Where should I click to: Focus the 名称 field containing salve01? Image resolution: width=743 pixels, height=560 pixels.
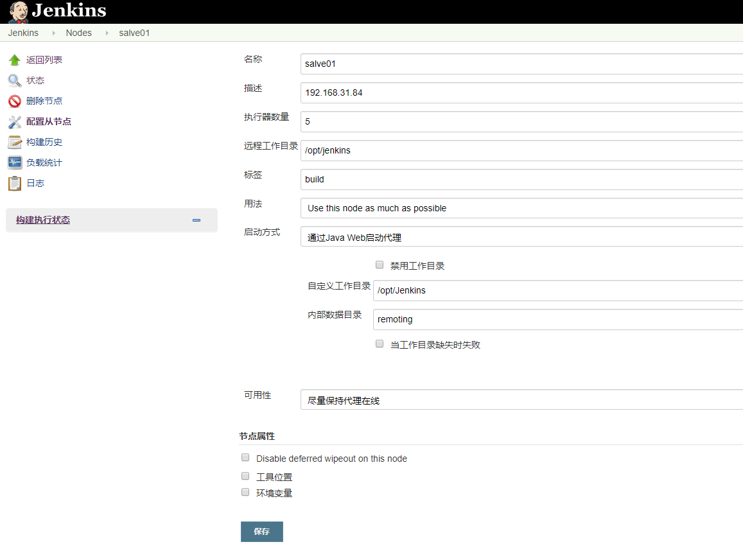[521, 64]
